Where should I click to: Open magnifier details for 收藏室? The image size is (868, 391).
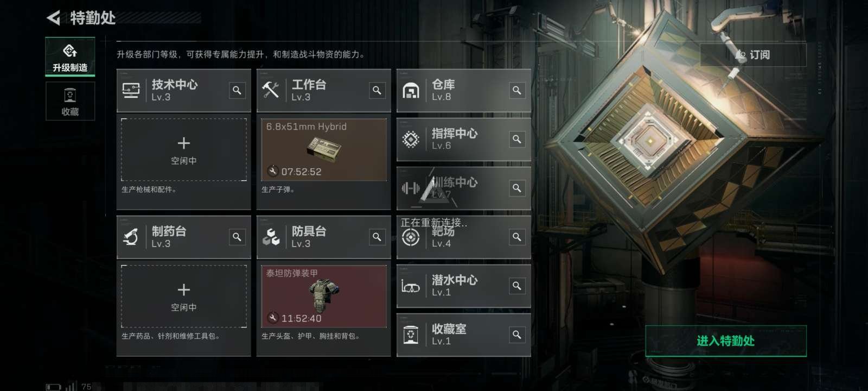[x=517, y=335]
